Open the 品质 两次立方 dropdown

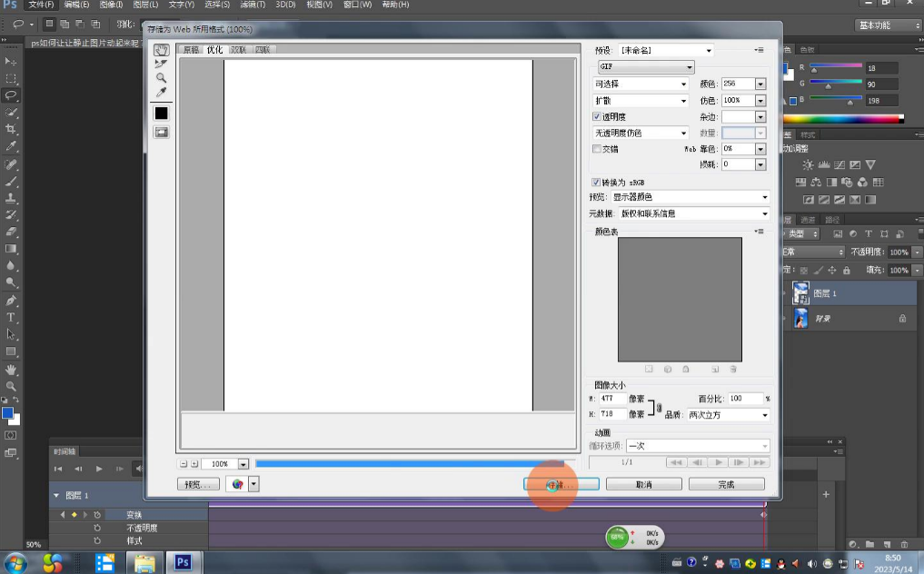tap(729, 415)
